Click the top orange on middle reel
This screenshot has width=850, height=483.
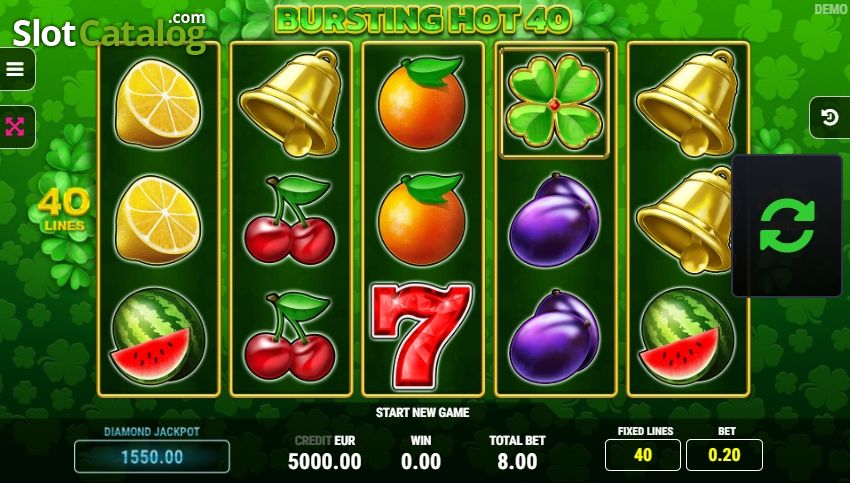[x=422, y=102]
